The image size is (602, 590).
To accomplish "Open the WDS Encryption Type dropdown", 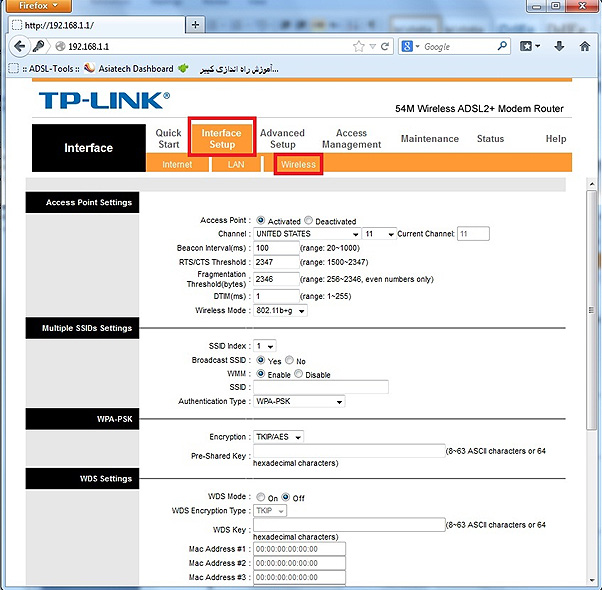I will (270, 511).
